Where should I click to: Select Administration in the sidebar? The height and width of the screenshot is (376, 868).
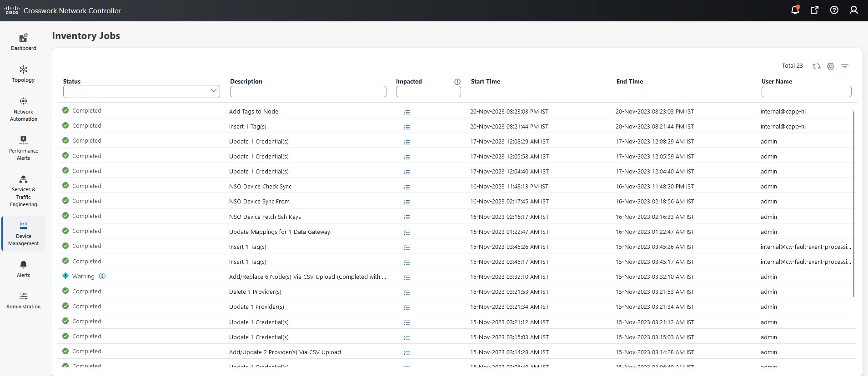[24, 300]
